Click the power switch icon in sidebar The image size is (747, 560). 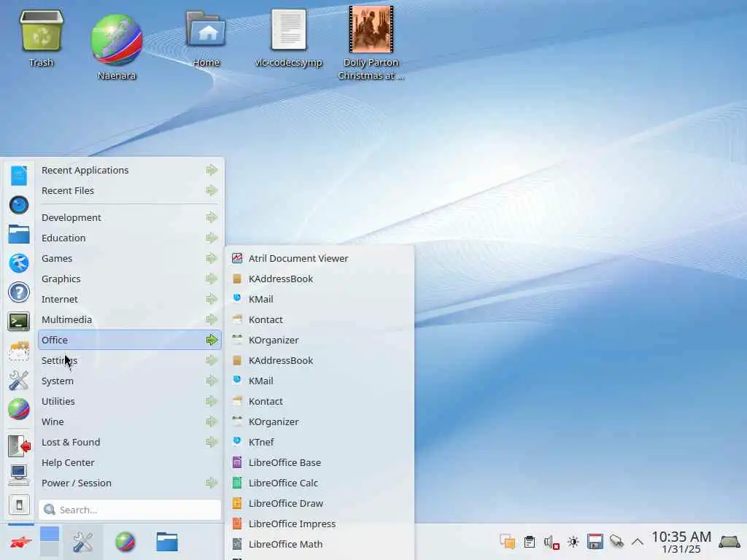tap(19, 505)
